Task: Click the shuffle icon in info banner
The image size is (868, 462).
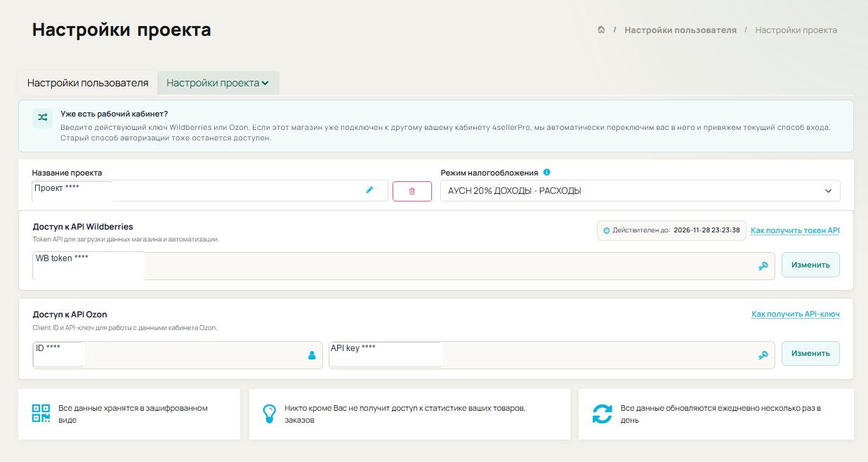Action: (43, 118)
